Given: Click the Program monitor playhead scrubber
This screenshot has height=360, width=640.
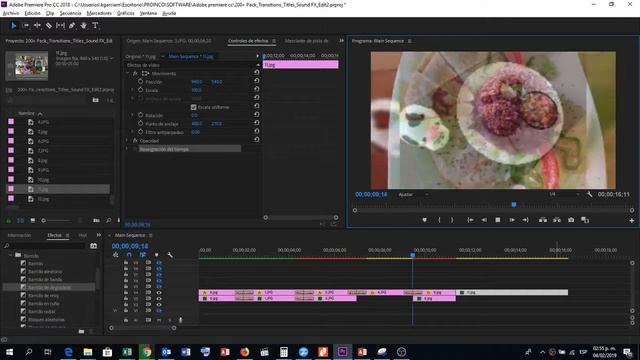Looking at the screenshot, I should click(514, 204).
